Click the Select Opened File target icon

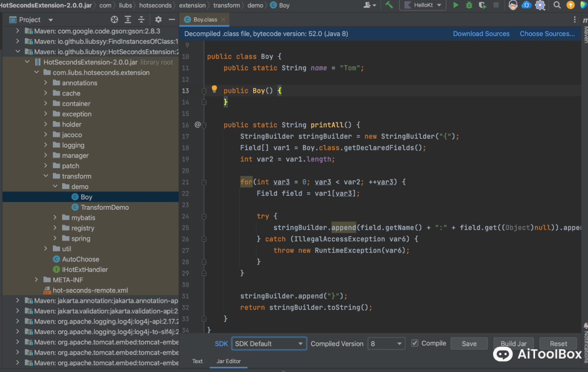[x=114, y=19]
